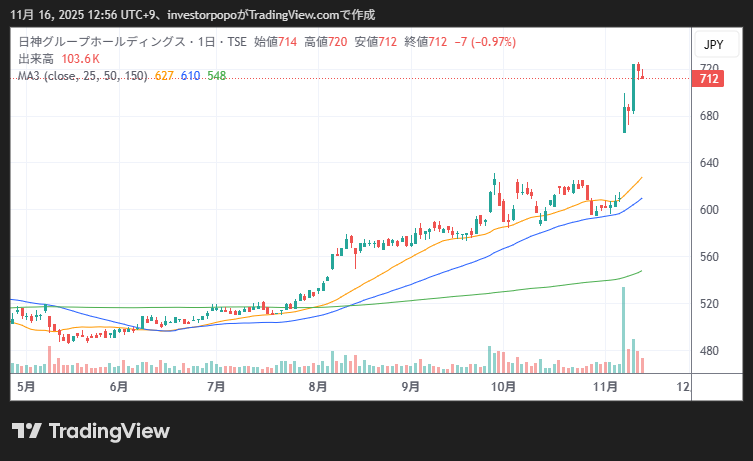Click the 480 price axis label
The width and height of the screenshot is (753, 461).
point(710,351)
